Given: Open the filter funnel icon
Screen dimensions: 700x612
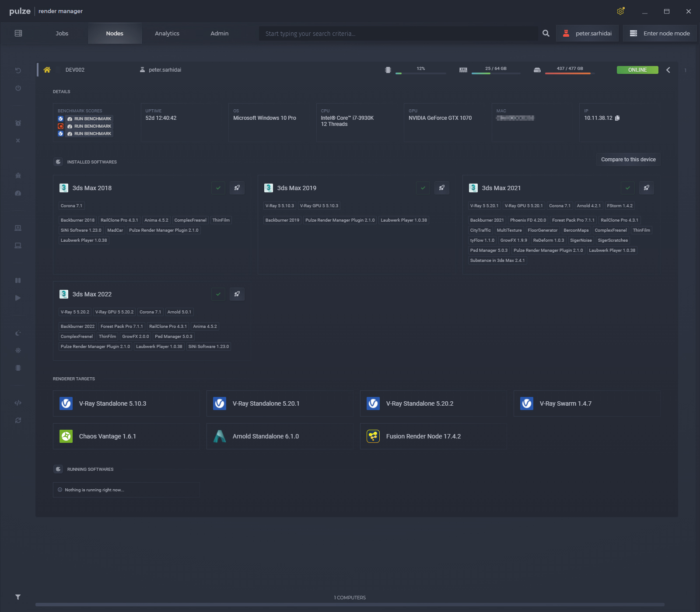Looking at the screenshot, I should coord(18,597).
